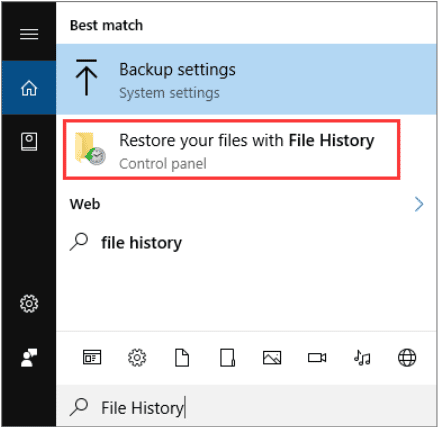Viewport: 439px width, 428px height.
Task: Click the File History folder clock icon
Action: coord(90,149)
